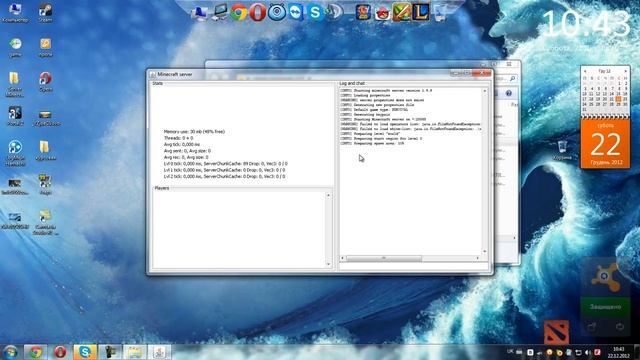Viewport: 640px width, 360px height.
Task: Click the log panel scroll-down arrow
Action: (485, 251)
